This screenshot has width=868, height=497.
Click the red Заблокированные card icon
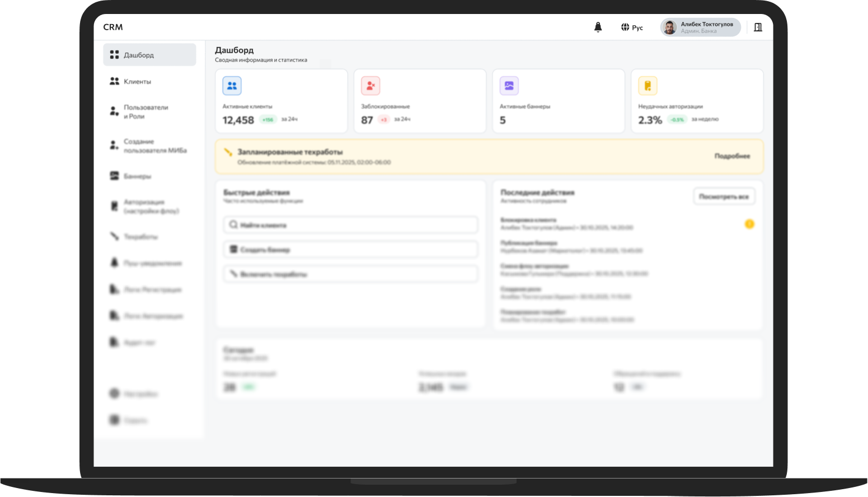[x=370, y=85]
